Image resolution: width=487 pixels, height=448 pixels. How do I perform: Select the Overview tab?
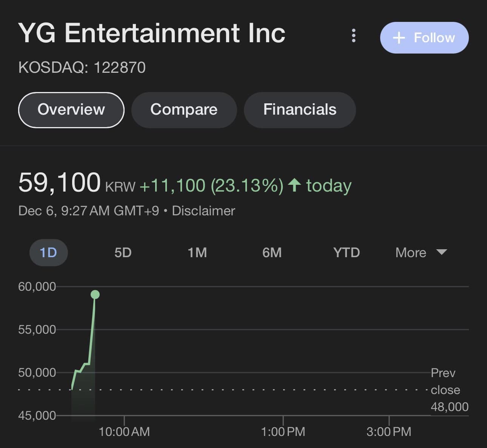pos(71,110)
